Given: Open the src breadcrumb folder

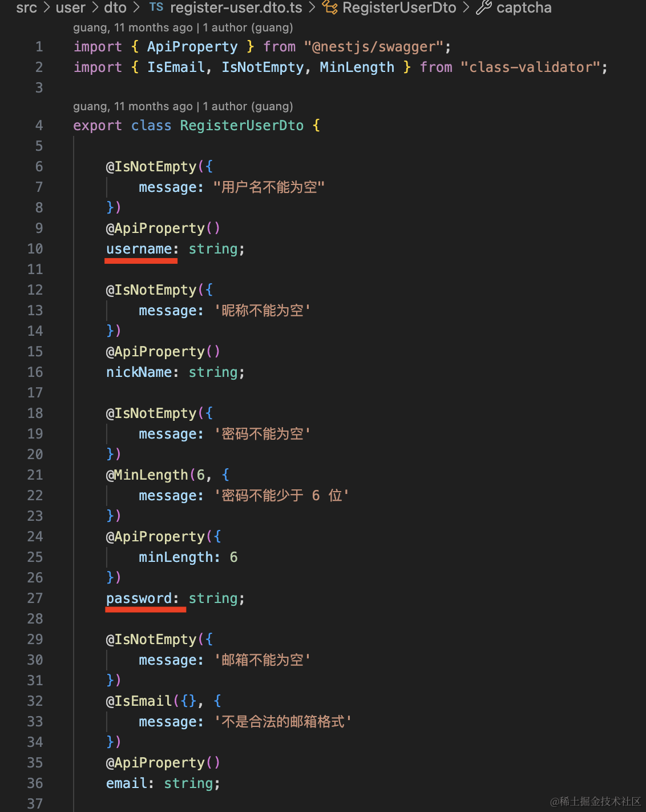Looking at the screenshot, I should coord(26,7).
